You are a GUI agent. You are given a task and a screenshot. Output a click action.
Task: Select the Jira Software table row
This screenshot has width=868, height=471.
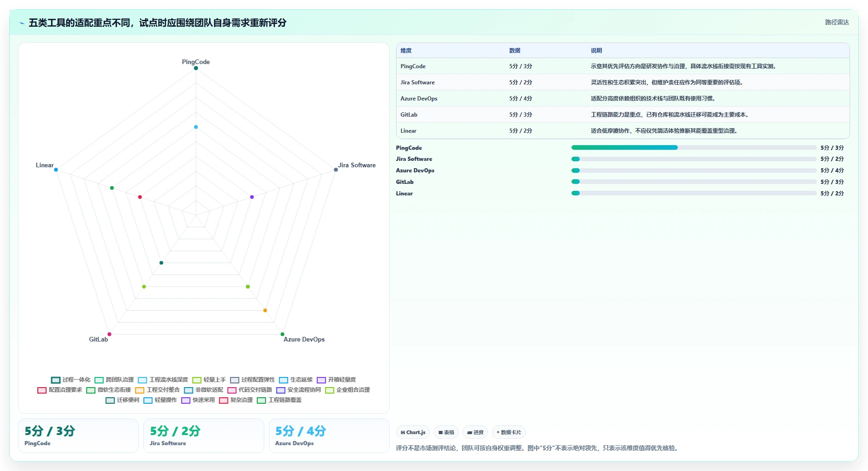(x=623, y=82)
